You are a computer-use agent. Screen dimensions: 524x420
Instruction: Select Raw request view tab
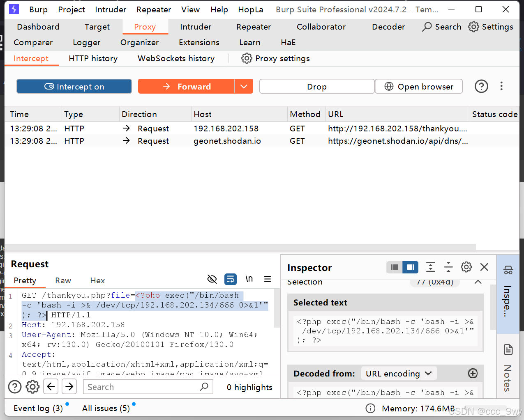(63, 280)
